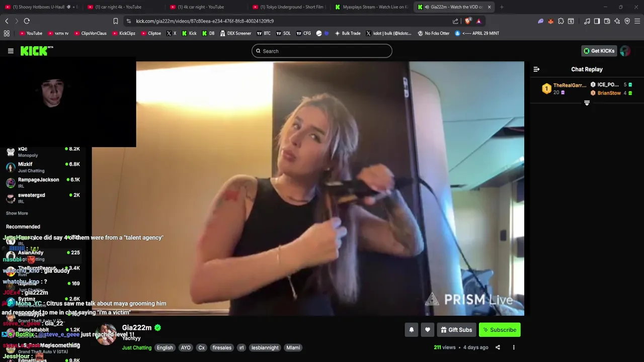Open the three-dot options menu below video

pyautogui.click(x=514, y=347)
